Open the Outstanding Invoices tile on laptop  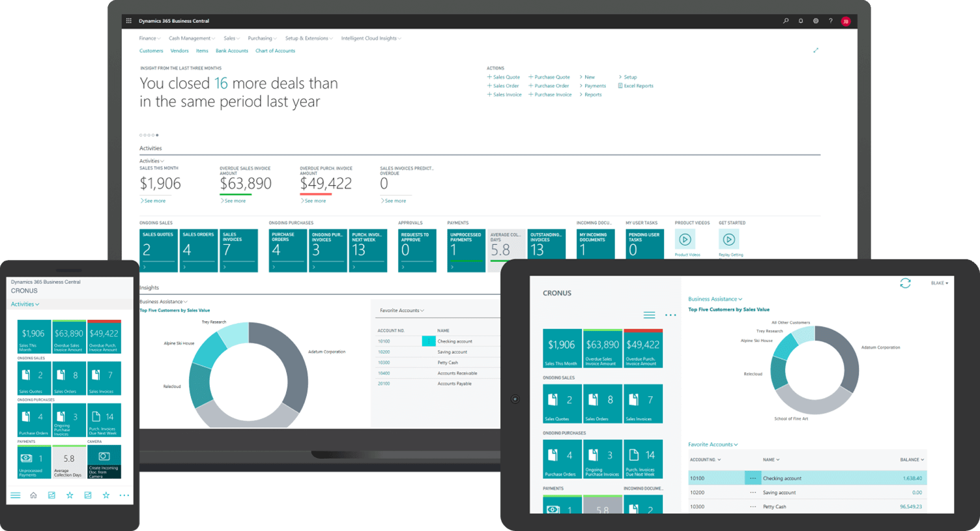tap(547, 244)
